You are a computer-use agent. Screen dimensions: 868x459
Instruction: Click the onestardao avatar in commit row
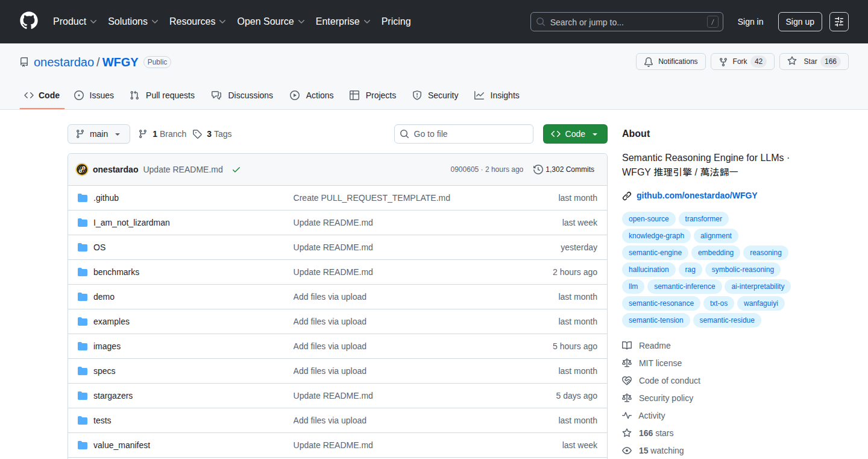(82, 169)
